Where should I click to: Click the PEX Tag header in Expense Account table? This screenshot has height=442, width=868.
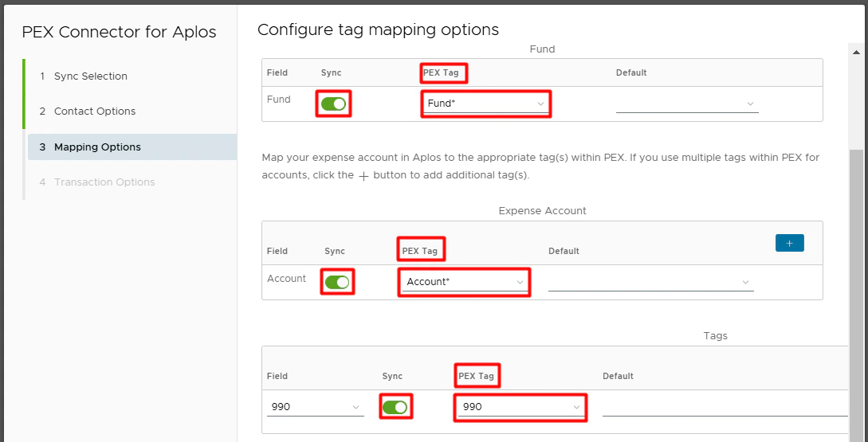pyautogui.click(x=419, y=251)
